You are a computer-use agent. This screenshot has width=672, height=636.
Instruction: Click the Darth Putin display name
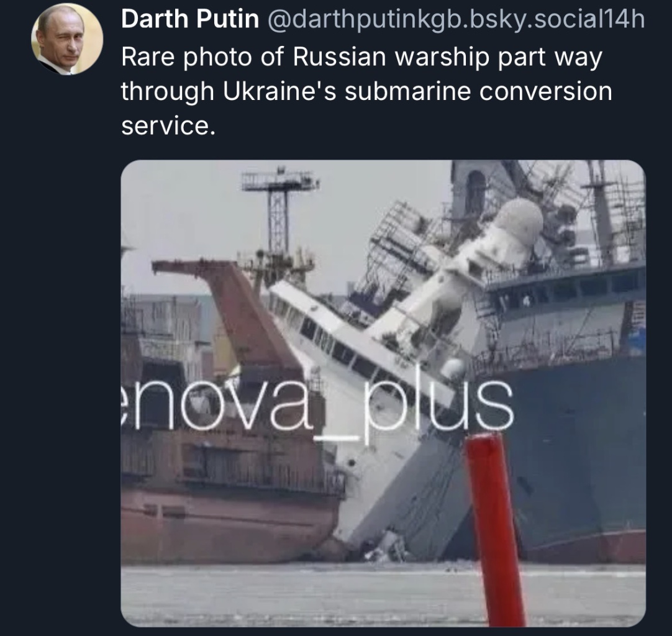pyautogui.click(x=190, y=19)
